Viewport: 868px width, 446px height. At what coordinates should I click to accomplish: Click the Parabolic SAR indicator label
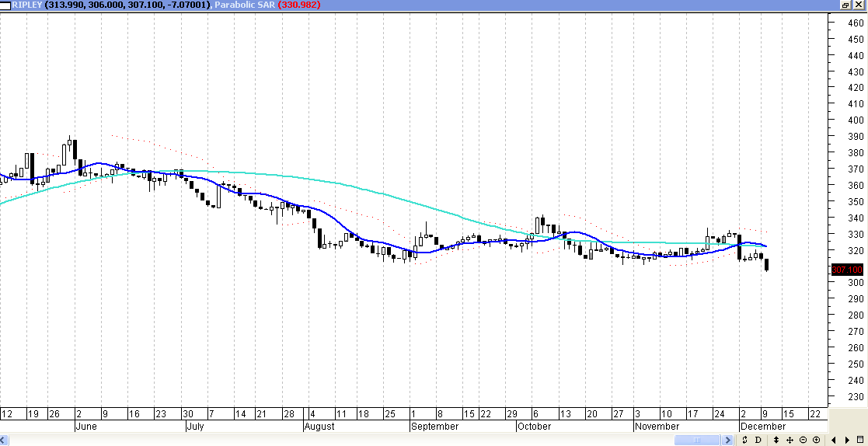[244, 5]
